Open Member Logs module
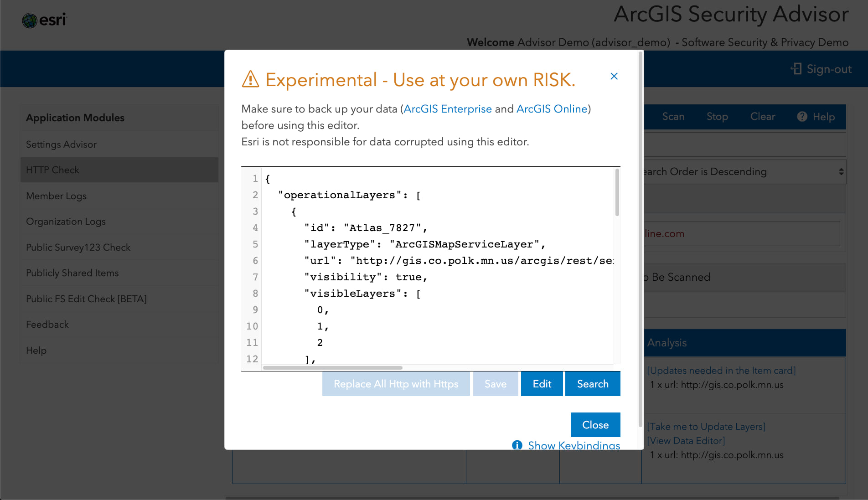This screenshot has width=868, height=500. click(119, 196)
